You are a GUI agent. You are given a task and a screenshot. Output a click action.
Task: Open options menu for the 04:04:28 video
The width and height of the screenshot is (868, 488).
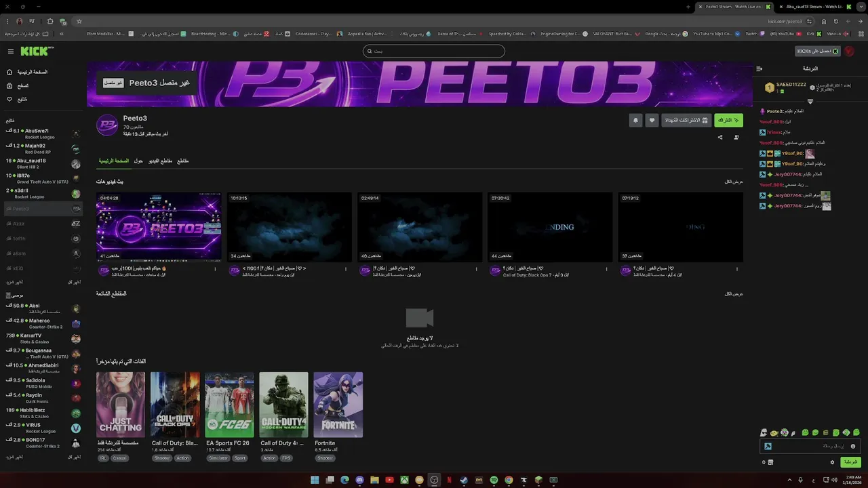215,269
